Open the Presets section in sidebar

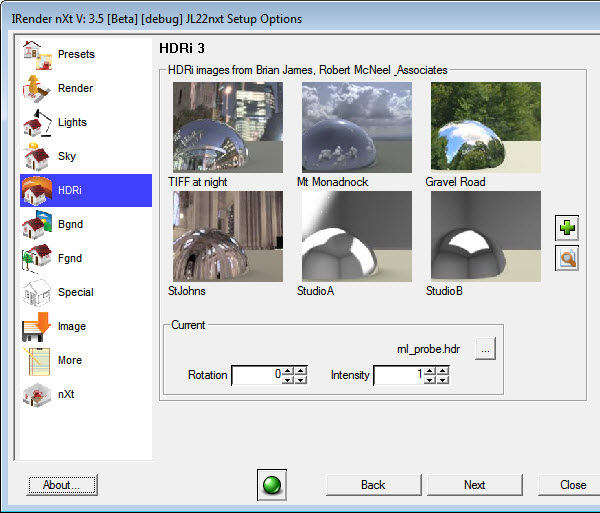tap(75, 54)
